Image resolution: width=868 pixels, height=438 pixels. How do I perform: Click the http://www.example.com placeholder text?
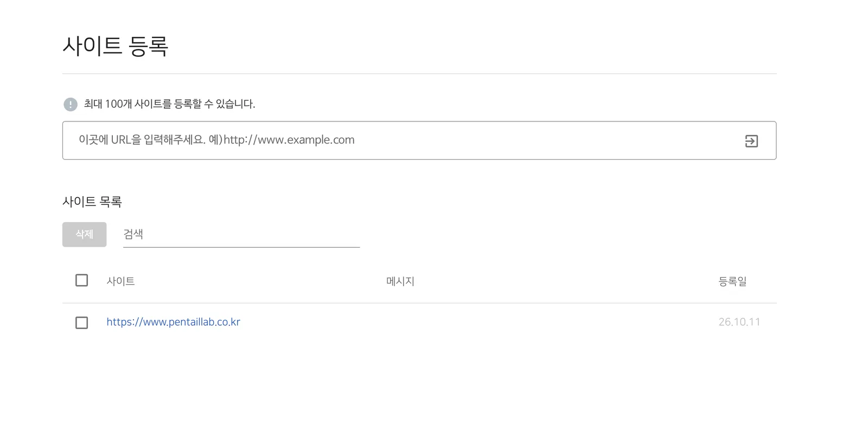[289, 140]
